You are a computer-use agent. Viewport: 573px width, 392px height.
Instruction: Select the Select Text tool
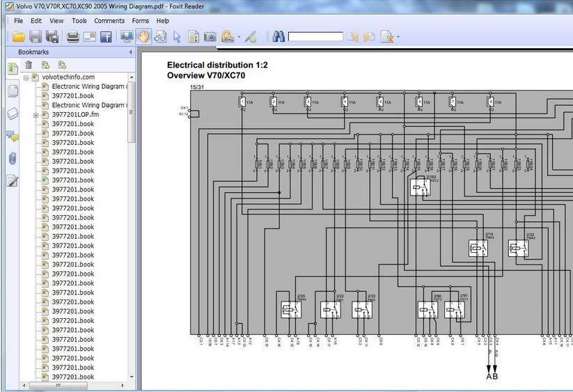[x=194, y=36]
